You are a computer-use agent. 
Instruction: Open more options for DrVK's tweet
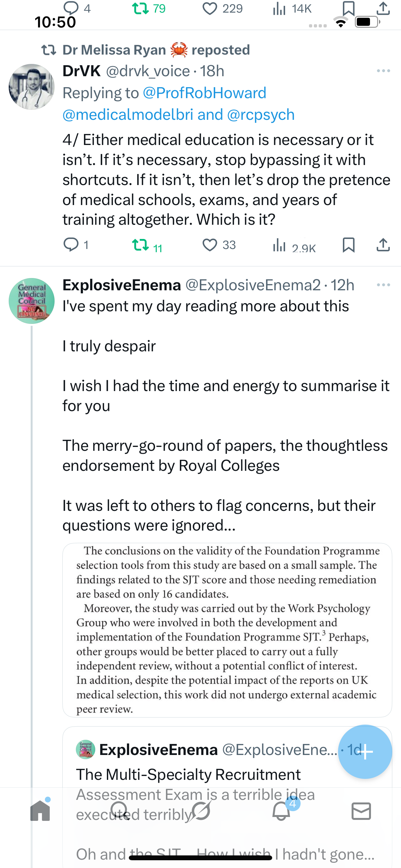coord(383,71)
